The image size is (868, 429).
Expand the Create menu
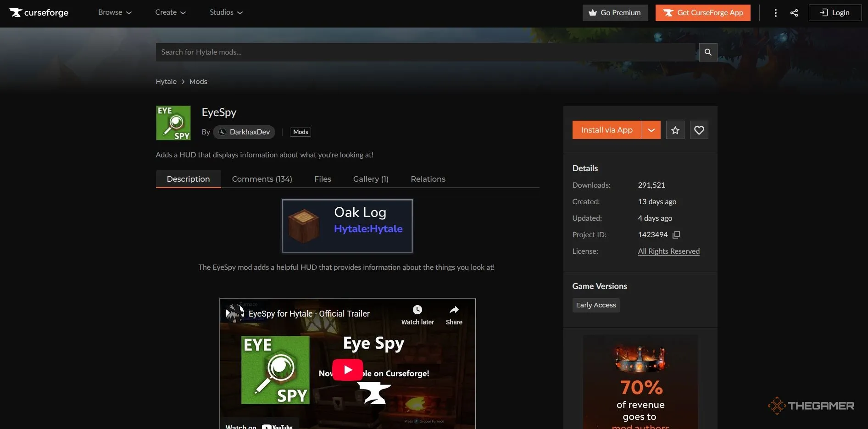pos(170,12)
